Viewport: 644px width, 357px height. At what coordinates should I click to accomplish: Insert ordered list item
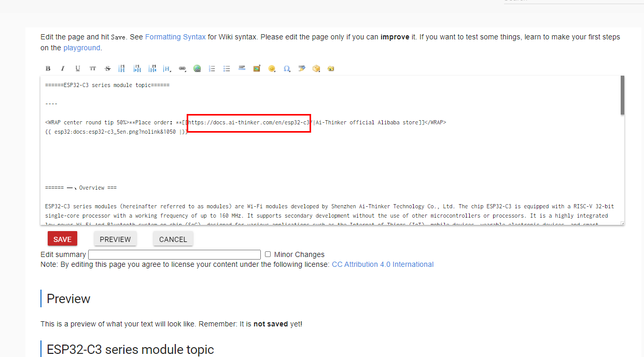pyautogui.click(x=212, y=68)
